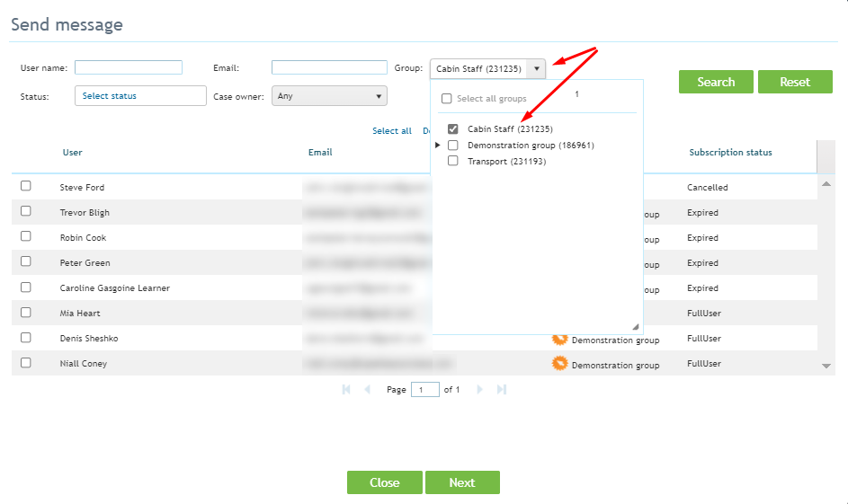Click the user list scroll down arrow
848x504 pixels.
coord(826,366)
